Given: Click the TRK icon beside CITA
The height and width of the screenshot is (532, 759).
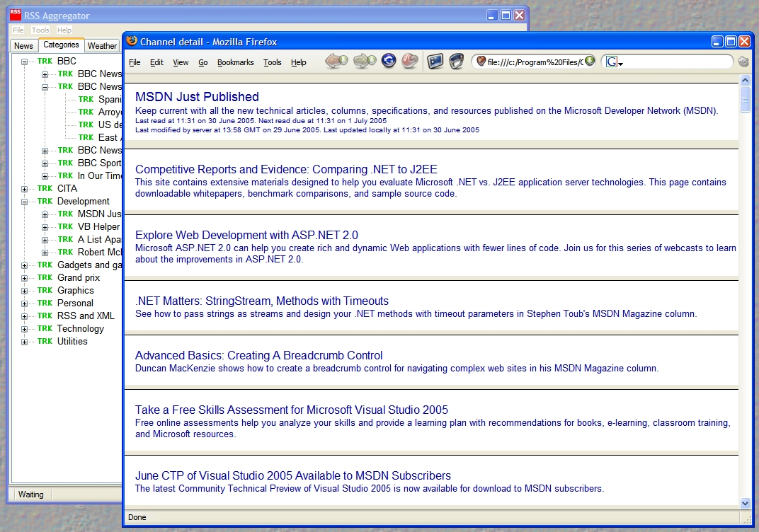Looking at the screenshot, I should (x=45, y=188).
